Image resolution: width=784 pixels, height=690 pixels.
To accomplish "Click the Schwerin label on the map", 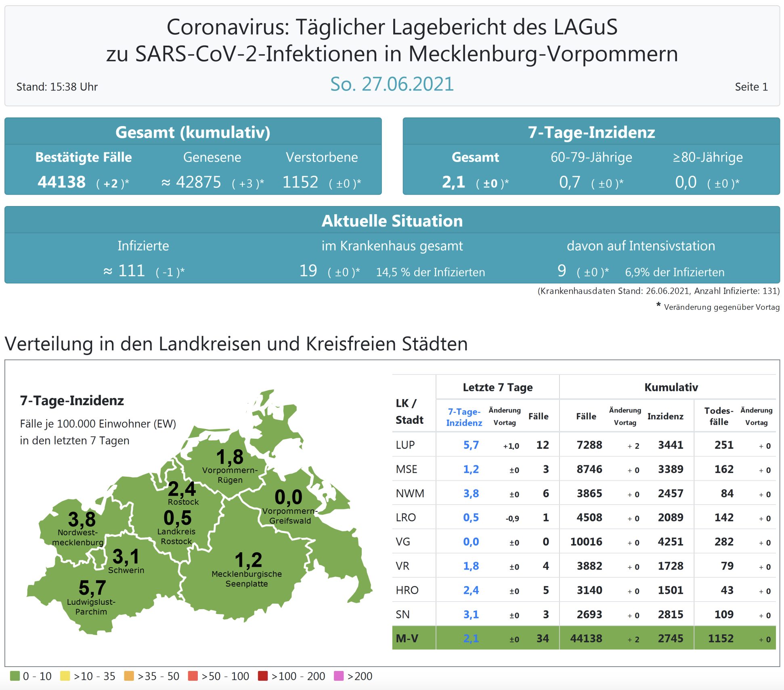I will coord(126,570).
